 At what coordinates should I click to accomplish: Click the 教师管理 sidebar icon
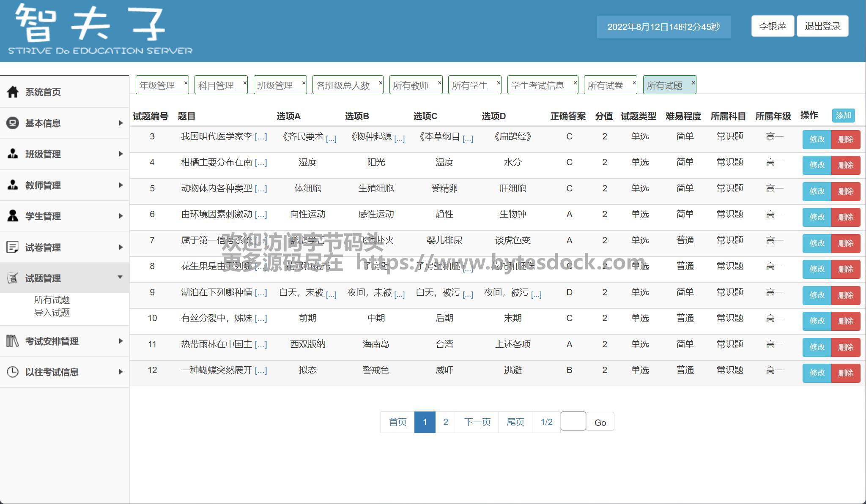tap(13, 185)
